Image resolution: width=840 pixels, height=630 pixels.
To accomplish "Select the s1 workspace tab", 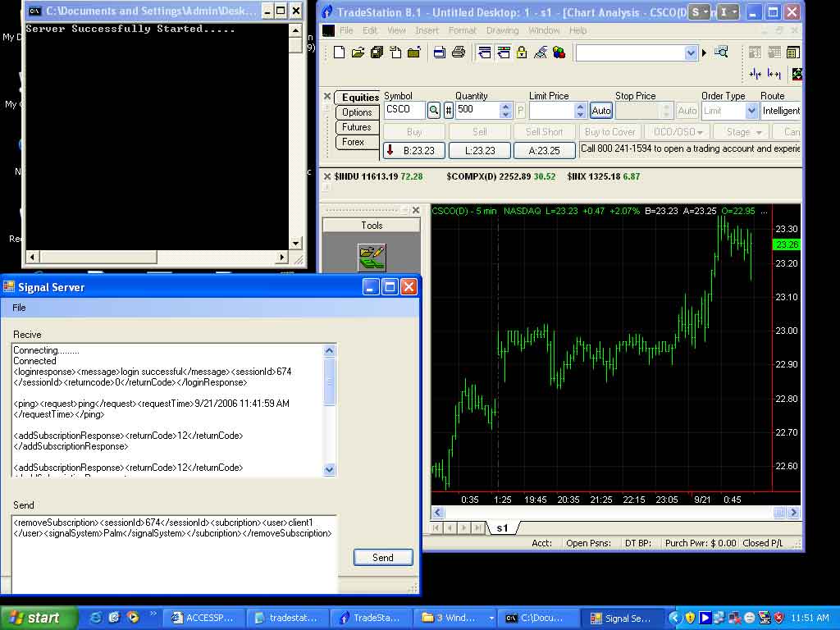I will (503, 528).
